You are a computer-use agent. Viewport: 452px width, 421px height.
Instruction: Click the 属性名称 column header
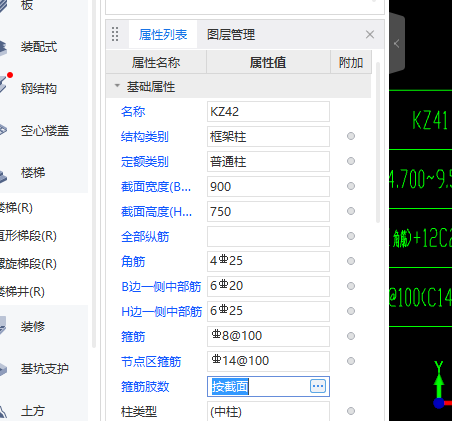[x=156, y=62]
